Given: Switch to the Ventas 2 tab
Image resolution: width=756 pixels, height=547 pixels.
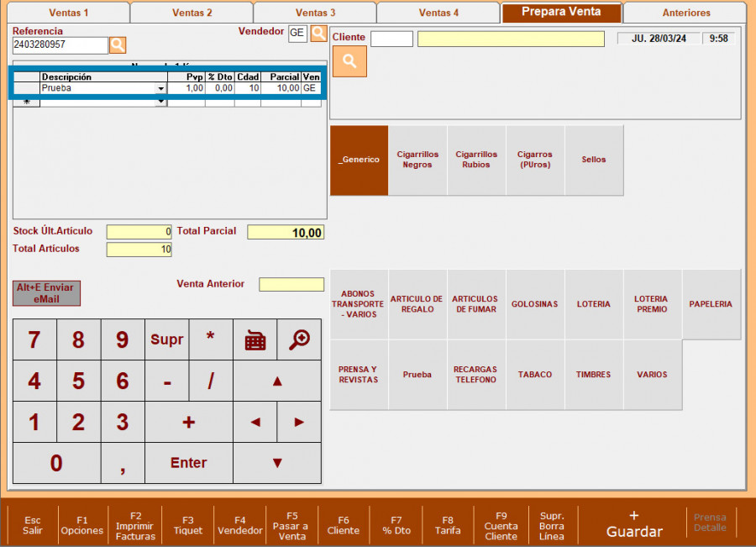Looking at the screenshot, I should pos(192,13).
